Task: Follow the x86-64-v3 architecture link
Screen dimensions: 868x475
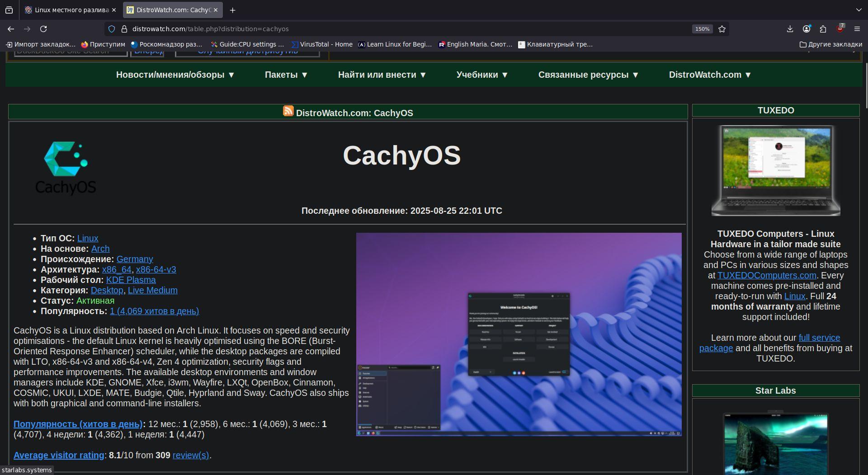Action: click(x=156, y=269)
